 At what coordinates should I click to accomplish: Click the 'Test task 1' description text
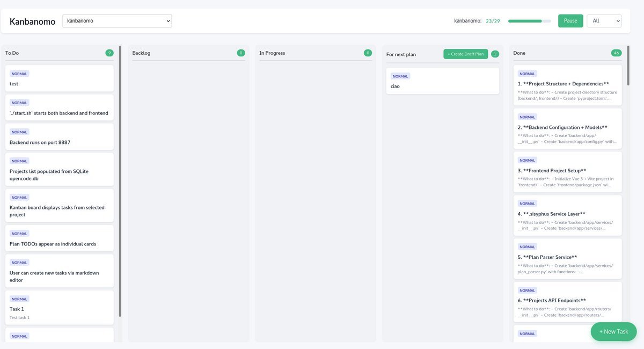pyautogui.click(x=20, y=317)
